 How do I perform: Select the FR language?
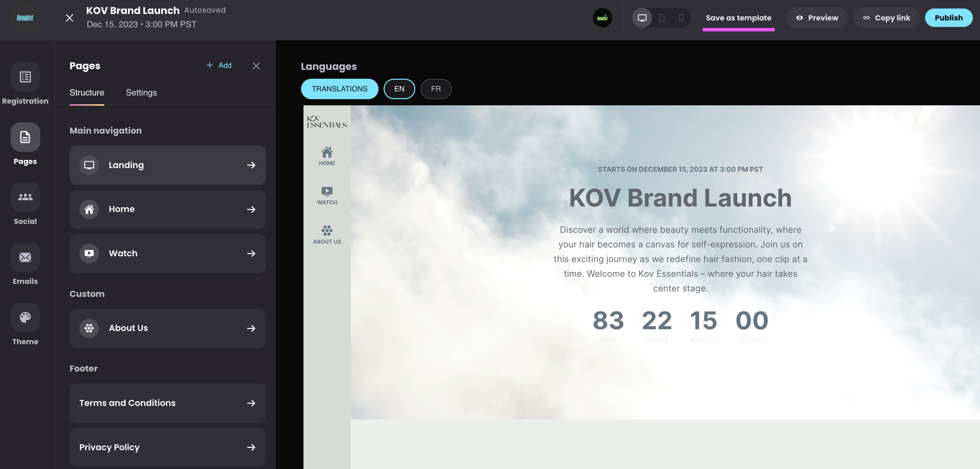click(x=435, y=89)
